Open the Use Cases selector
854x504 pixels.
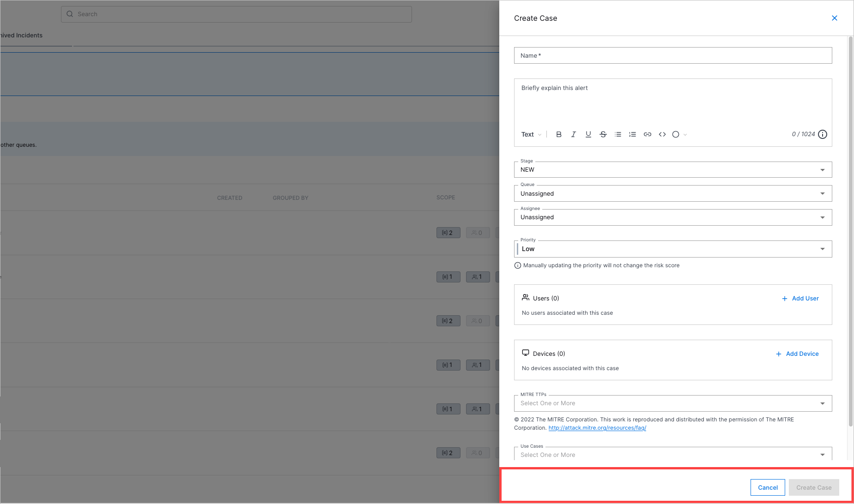point(673,454)
